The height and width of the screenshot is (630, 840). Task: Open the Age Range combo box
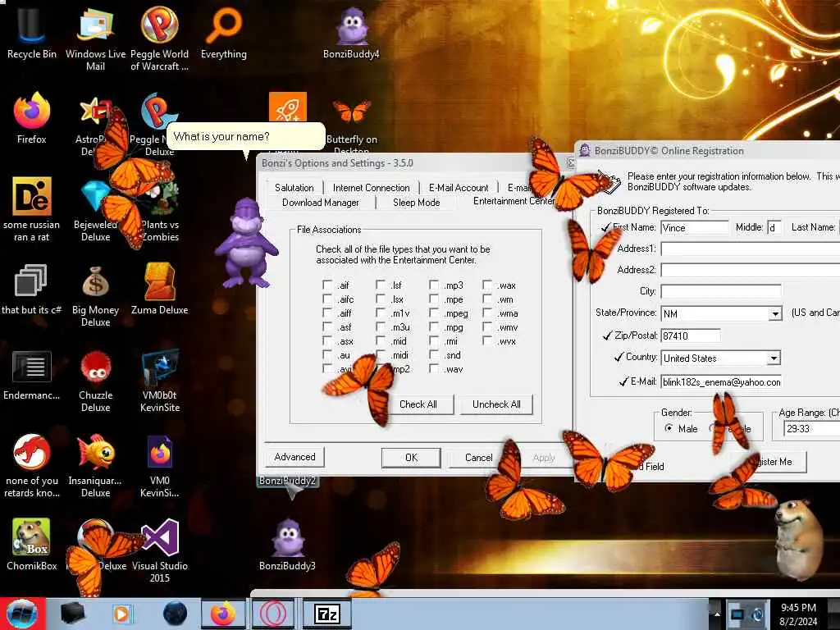coord(811,428)
